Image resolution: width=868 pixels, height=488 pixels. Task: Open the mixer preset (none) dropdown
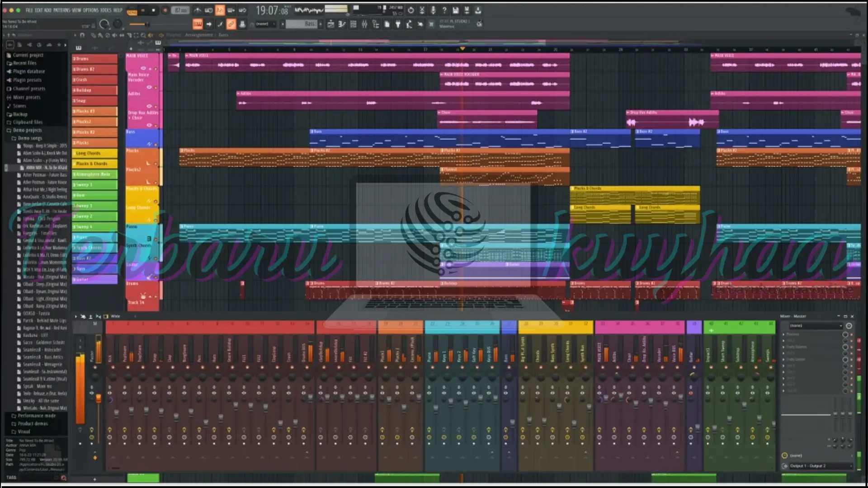[x=816, y=325]
